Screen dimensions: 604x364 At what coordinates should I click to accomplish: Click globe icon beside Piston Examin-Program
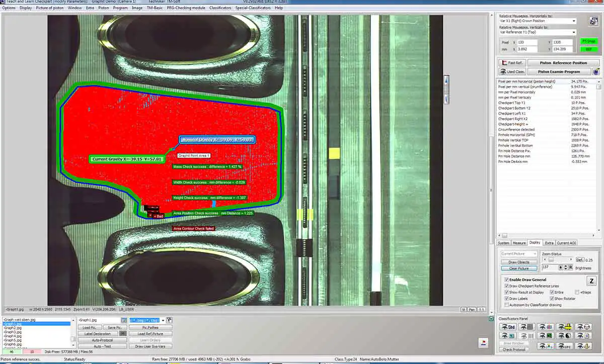pyautogui.click(x=596, y=71)
